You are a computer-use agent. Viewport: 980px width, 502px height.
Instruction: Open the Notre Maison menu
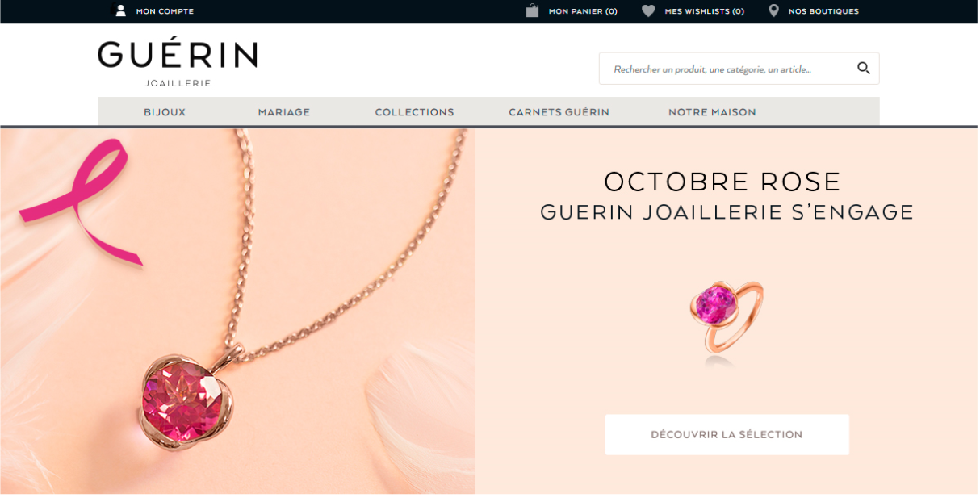[x=712, y=112]
